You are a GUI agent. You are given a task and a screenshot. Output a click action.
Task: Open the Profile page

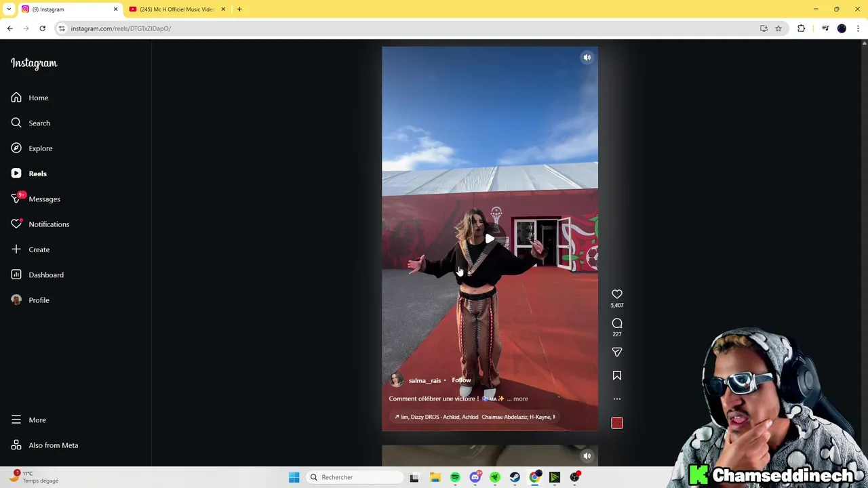[x=31, y=300]
